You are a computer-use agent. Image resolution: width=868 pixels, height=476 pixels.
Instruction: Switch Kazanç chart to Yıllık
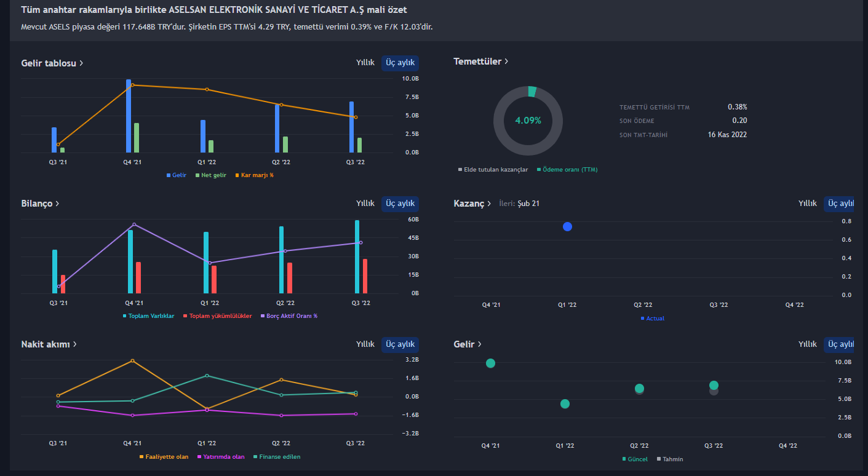(x=808, y=204)
